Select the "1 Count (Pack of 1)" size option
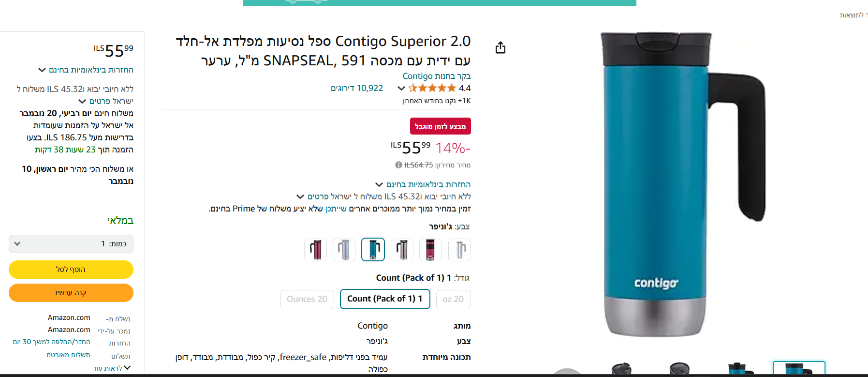 385,299
